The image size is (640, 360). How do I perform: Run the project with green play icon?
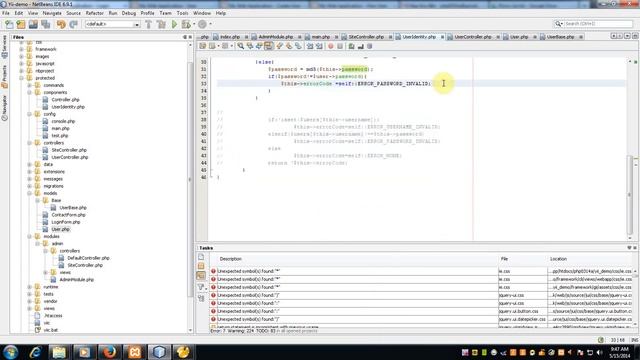[174, 24]
